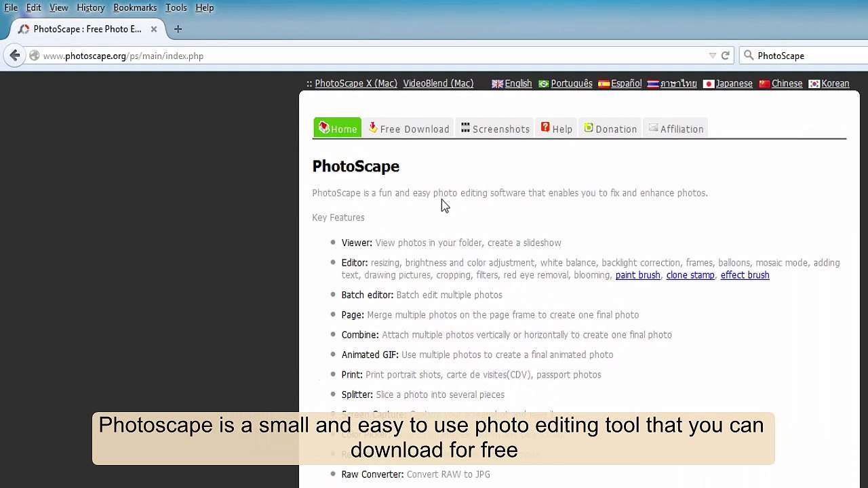
Task: Click the PhotoScape page heading
Action: pos(356,166)
